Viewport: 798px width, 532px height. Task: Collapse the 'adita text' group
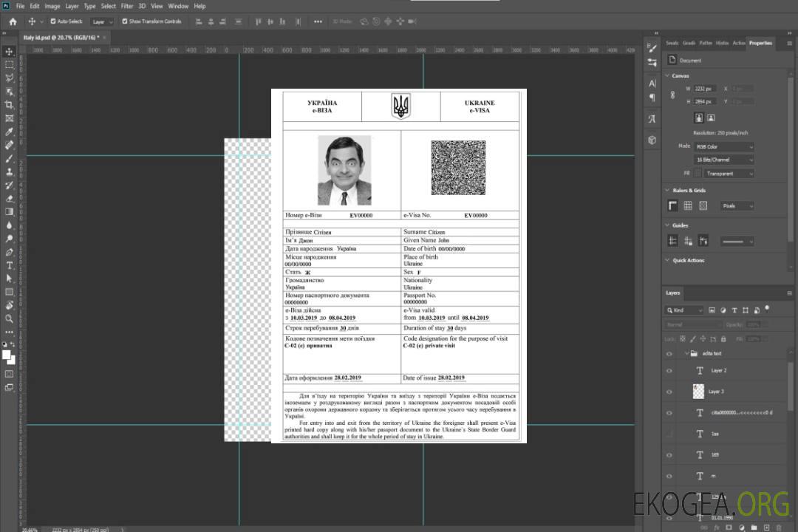pyautogui.click(x=686, y=353)
